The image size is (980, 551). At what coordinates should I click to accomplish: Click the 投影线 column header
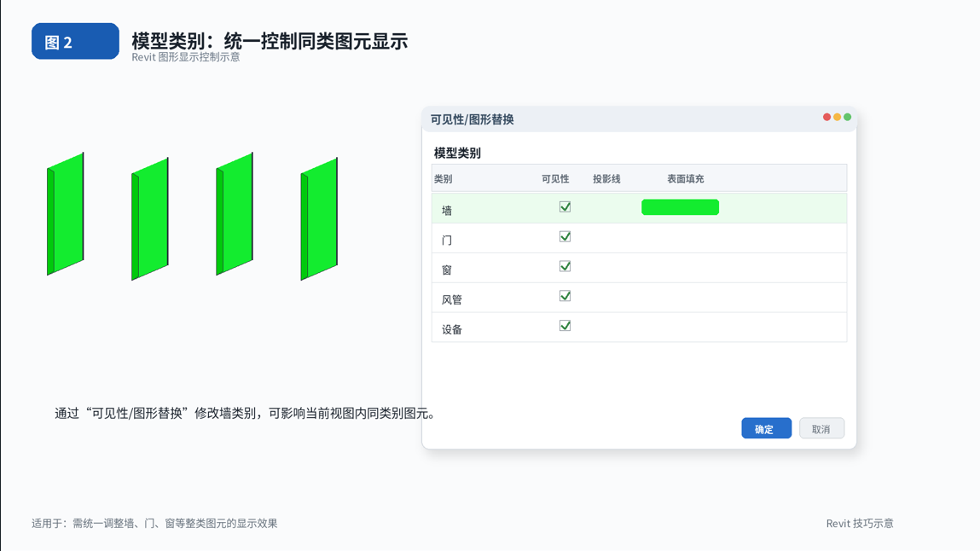click(606, 178)
